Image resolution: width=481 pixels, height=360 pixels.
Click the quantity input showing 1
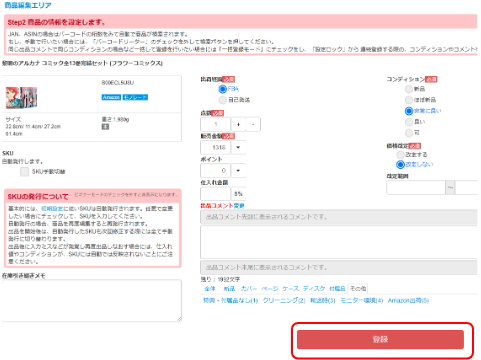[x=215, y=124]
